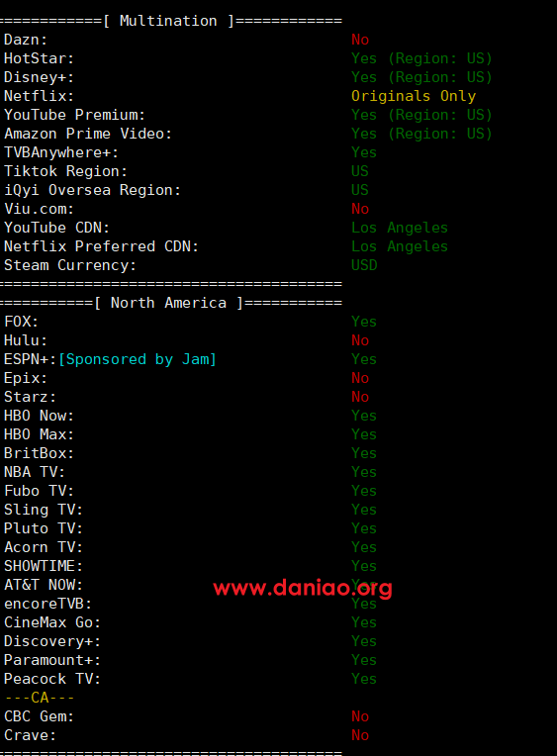Click the red No beside Crave
This screenshot has height=756, width=557.
tap(360, 735)
